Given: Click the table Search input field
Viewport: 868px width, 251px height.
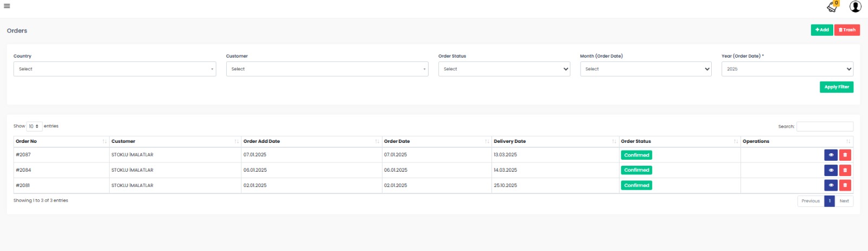Looking at the screenshot, I should point(825,127).
